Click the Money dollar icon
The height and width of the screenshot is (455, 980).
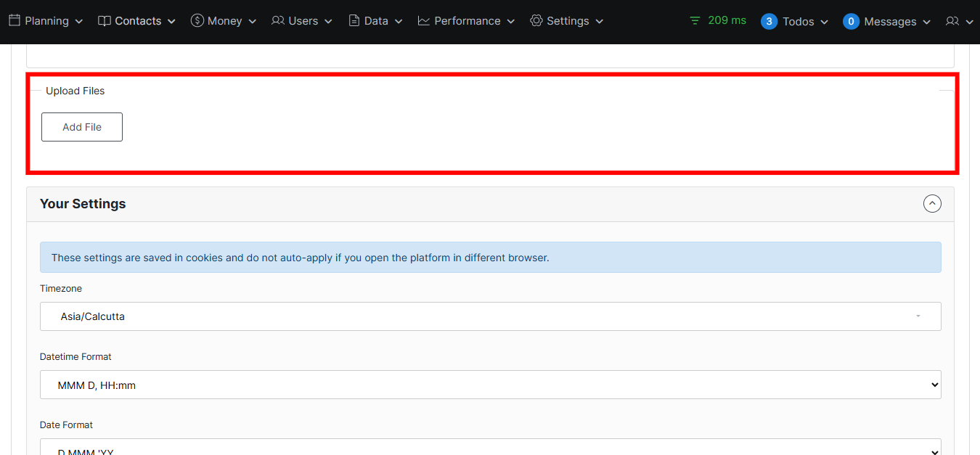point(197,20)
